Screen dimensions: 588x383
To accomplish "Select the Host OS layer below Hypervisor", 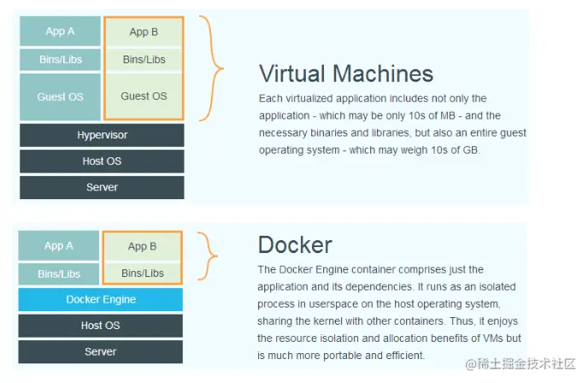I will [x=102, y=162].
